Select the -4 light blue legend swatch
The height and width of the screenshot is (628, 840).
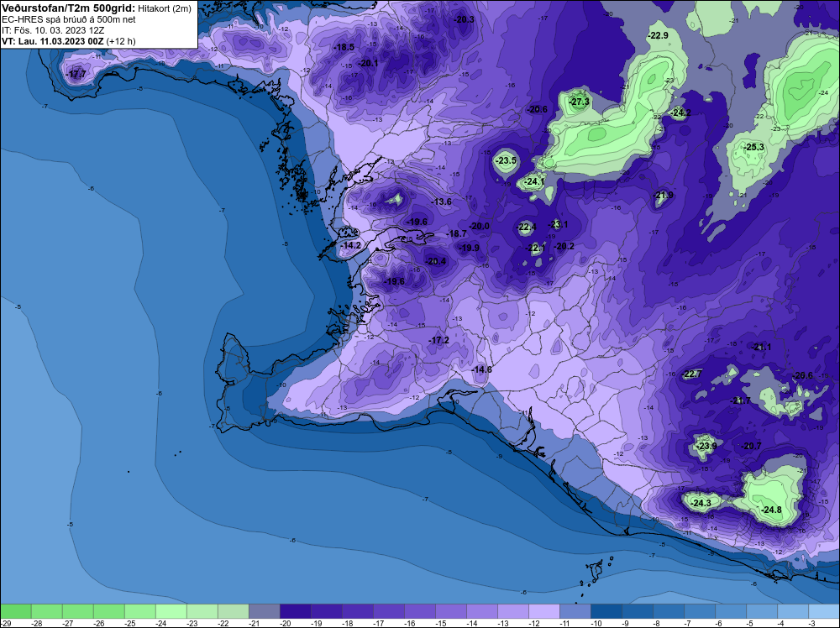[793, 611]
